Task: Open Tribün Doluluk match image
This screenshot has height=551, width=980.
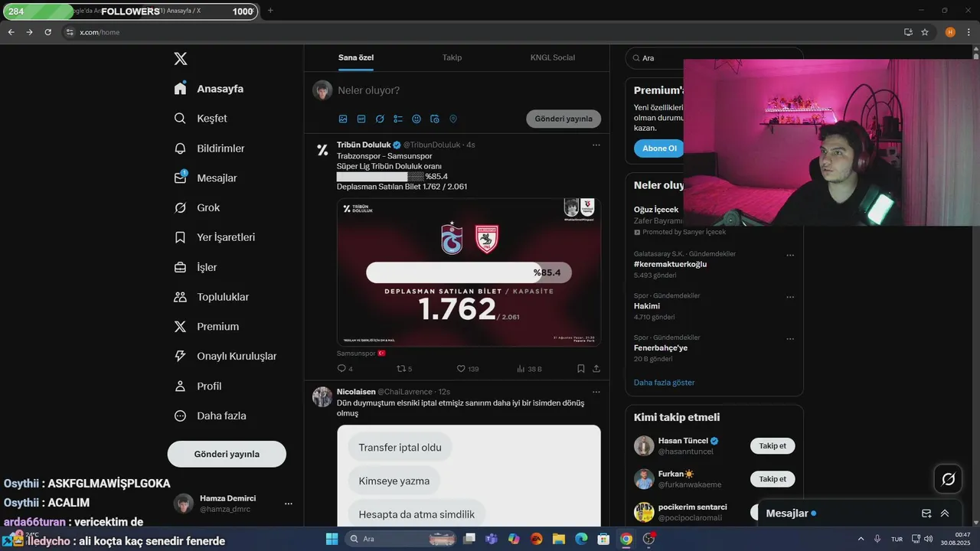Action: coord(469,272)
